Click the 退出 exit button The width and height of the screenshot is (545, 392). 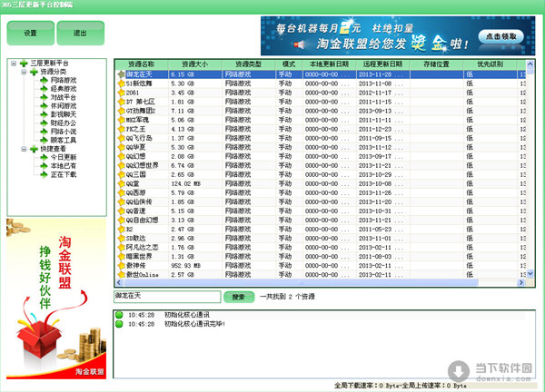point(80,33)
